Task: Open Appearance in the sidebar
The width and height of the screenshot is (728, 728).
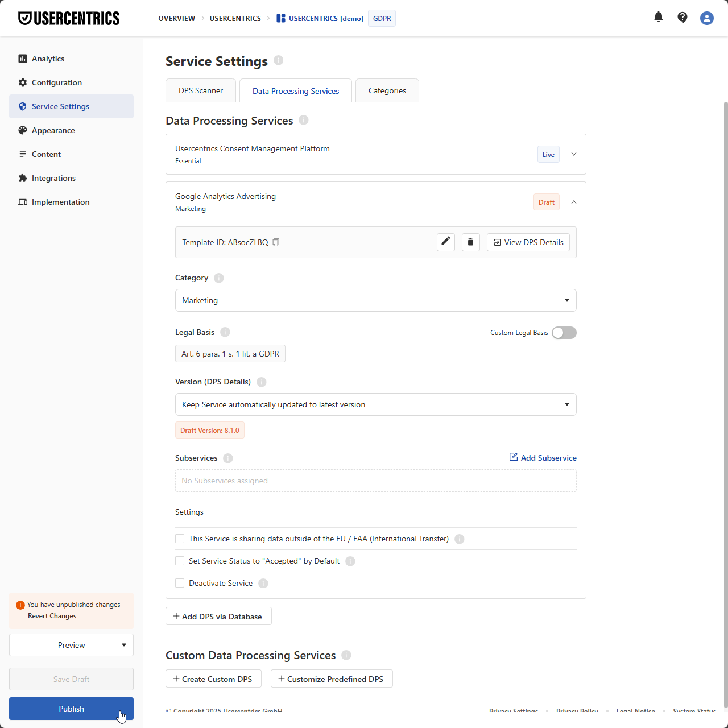Action: (71, 130)
